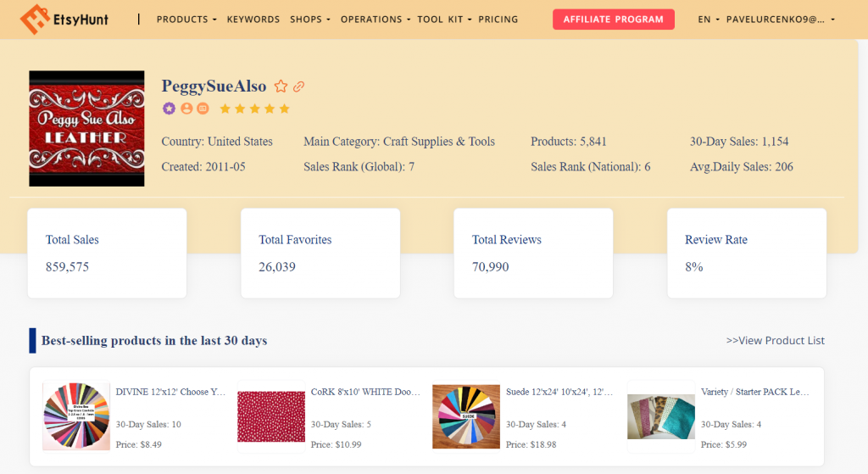
Task: Open the Tool Kit dropdown
Action: [444, 20]
